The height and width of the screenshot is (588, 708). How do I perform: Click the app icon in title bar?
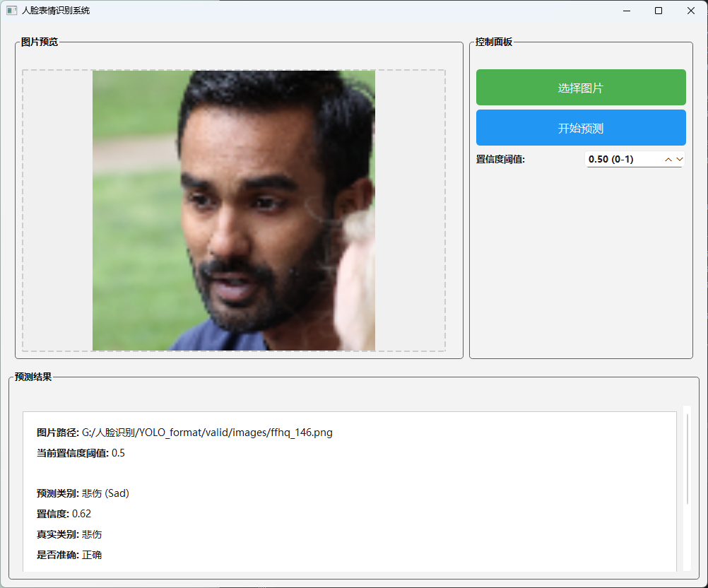(x=11, y=11)
